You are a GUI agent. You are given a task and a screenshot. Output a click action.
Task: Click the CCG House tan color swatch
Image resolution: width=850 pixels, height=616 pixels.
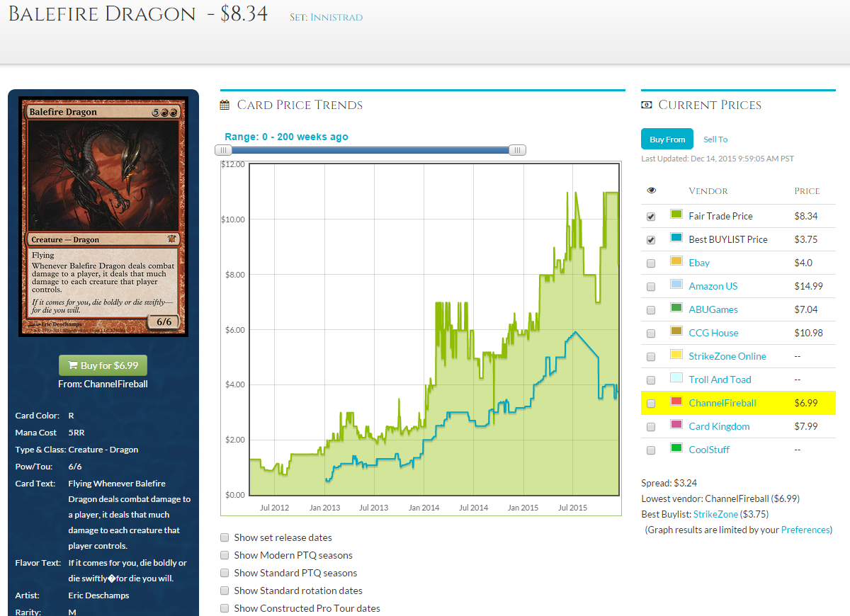[676, 331]
